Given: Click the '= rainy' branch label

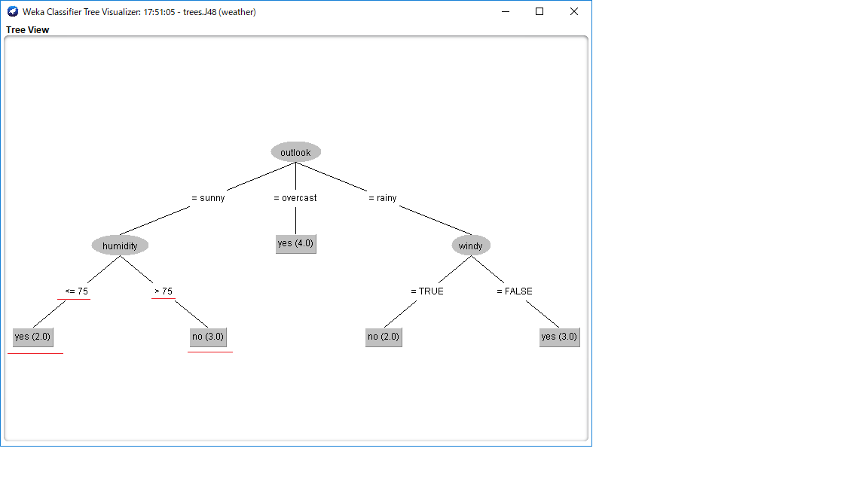Looking at the screenshot, I should [x=383, y=198].
